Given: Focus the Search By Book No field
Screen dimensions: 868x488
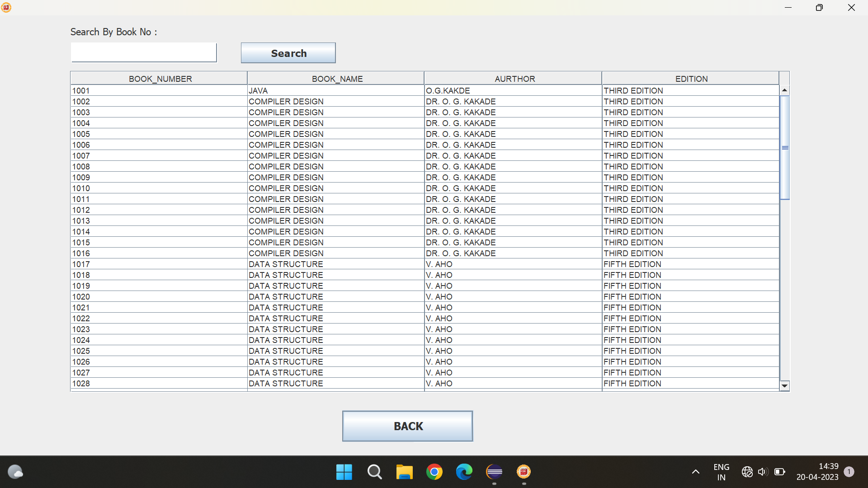Looking at the screenshot, I should [x=144, y=53].
